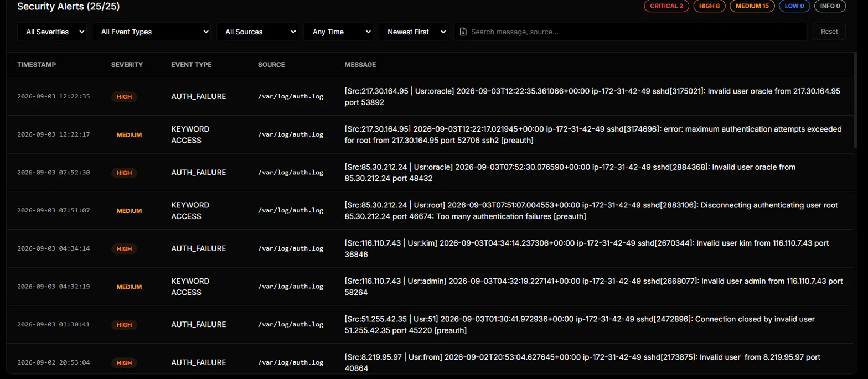This screenshot has height=379, width=868.
Task: Change the Newest First sort order
Action: (413, 32)
